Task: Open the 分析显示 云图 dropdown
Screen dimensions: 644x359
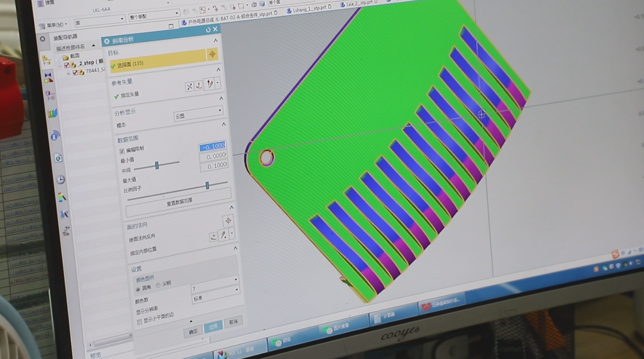Action: tap(198, 113)
